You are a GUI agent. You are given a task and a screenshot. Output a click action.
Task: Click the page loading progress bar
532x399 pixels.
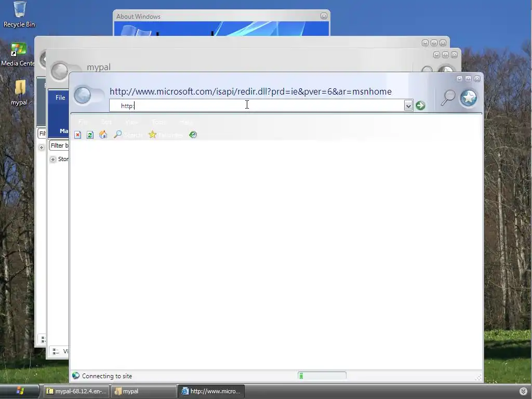click(322, 376)
